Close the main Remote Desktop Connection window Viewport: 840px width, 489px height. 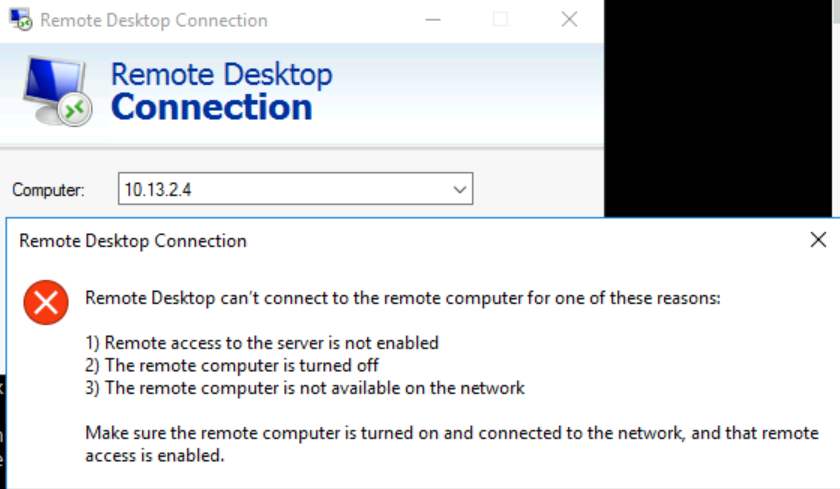pos(569,19)
